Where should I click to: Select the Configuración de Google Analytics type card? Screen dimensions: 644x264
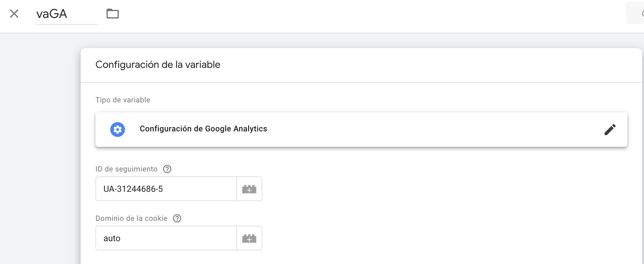pos(361,130)
